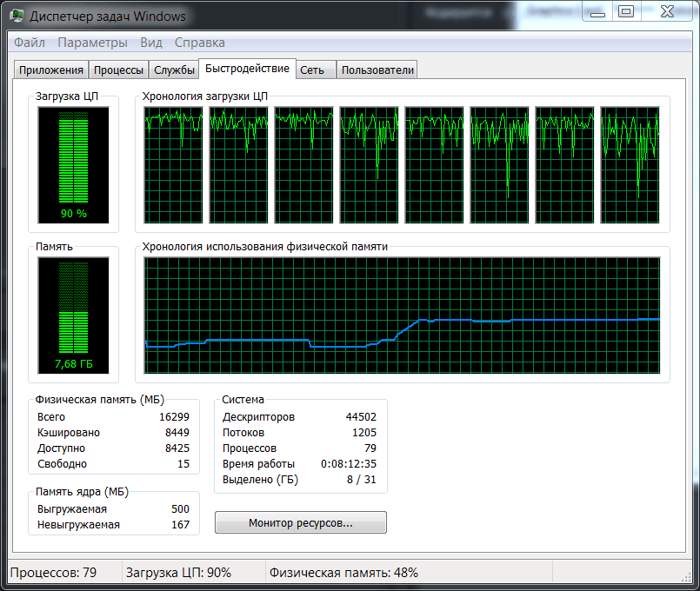
Task: Maximize the Task Manager window
Action: pos(626,12)
